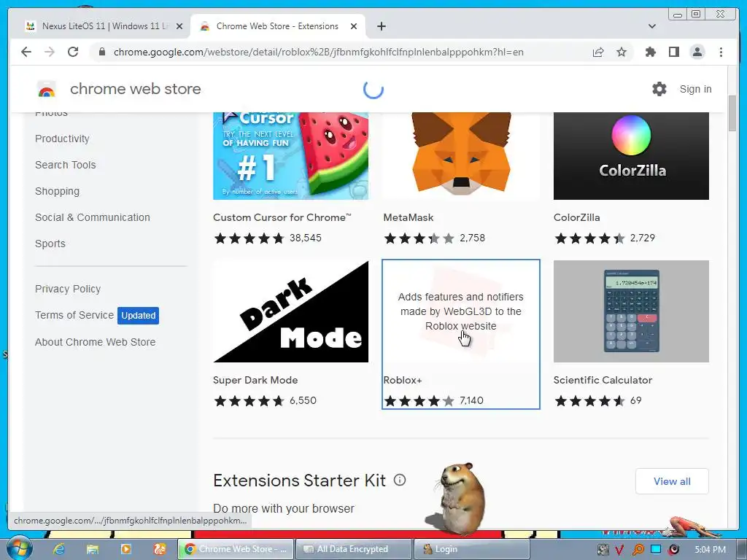This screenshot has width=747, height=560.
Task: Open the Search Tools category
Action: [65, 165]
